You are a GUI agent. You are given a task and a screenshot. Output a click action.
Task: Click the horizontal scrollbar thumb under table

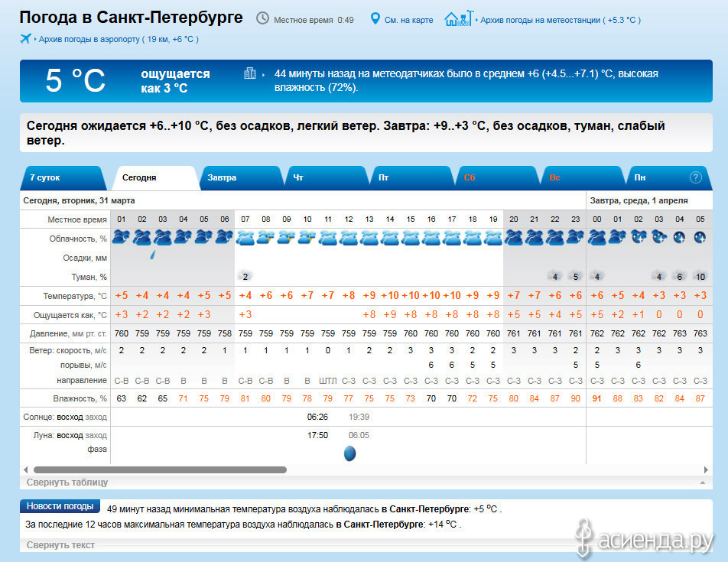coord(159,470)
